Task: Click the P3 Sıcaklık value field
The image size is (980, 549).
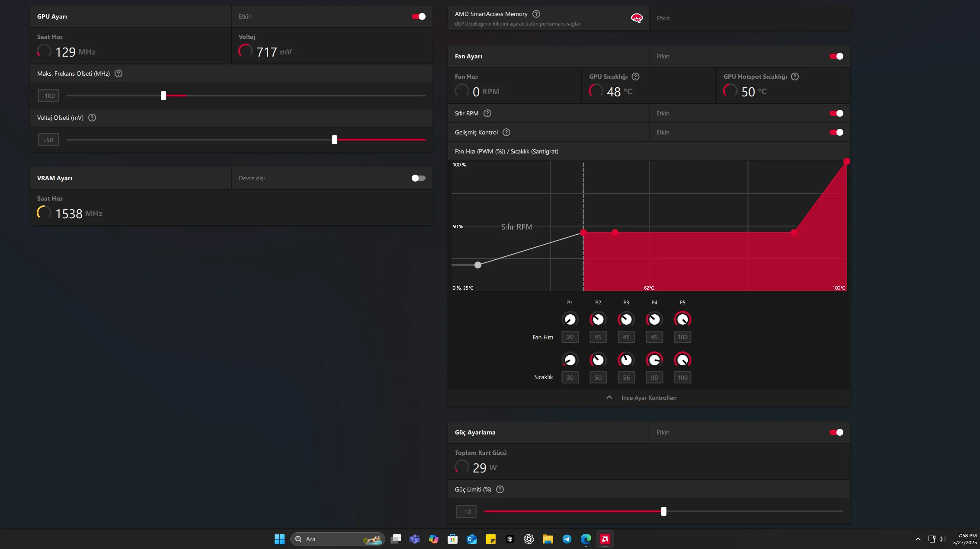Action: (x=626, y=377)
